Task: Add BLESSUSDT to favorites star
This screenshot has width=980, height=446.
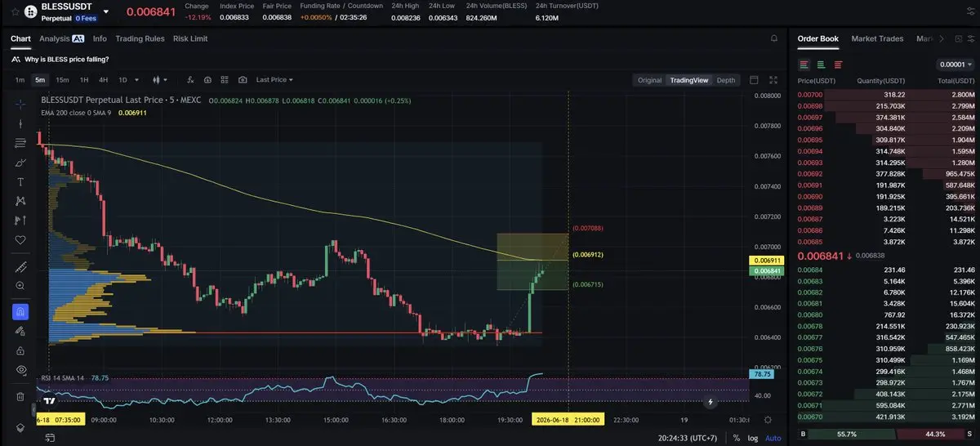Action: 15,11
